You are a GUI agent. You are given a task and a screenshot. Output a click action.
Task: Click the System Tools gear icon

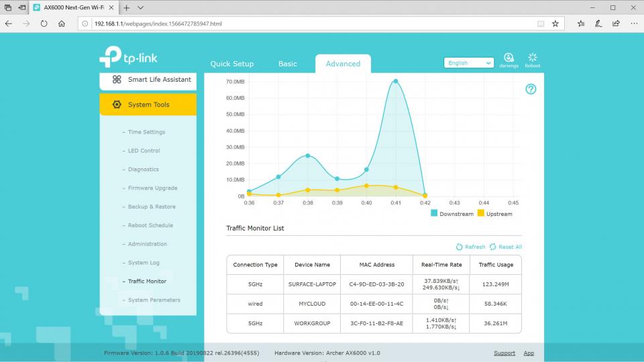coord(117,105)
